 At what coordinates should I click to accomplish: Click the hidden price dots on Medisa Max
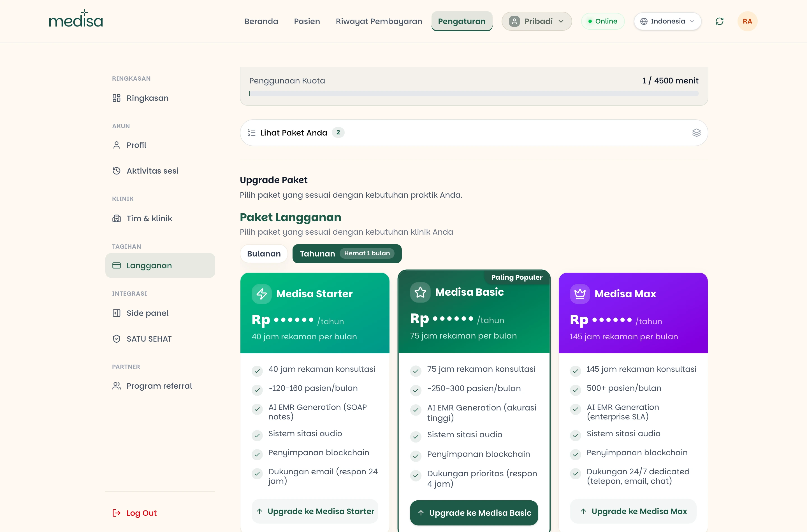coord(612,319)
